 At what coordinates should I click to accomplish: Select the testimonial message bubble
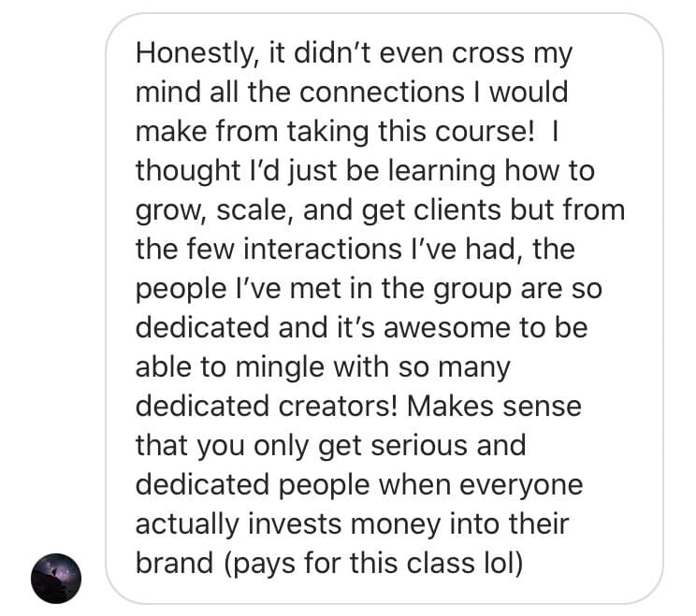click(x=384, y=308)
